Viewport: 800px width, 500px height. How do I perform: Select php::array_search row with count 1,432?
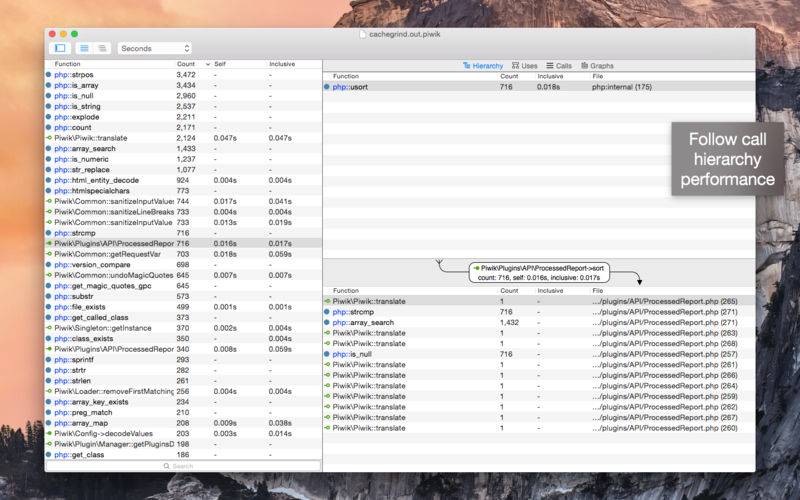pos(539,322)
